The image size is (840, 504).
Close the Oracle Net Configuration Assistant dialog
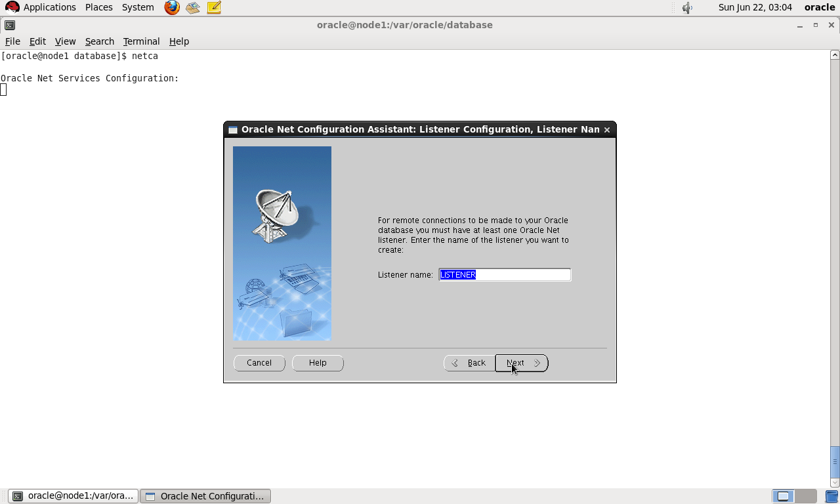point(607,130)
